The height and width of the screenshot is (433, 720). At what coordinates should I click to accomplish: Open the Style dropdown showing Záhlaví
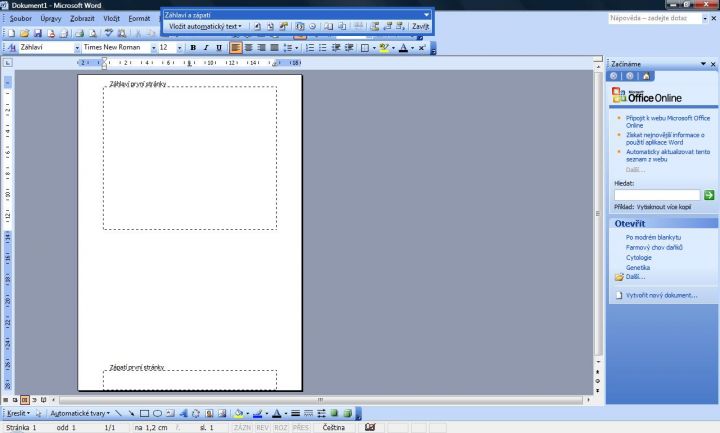[x=77, y=48]
